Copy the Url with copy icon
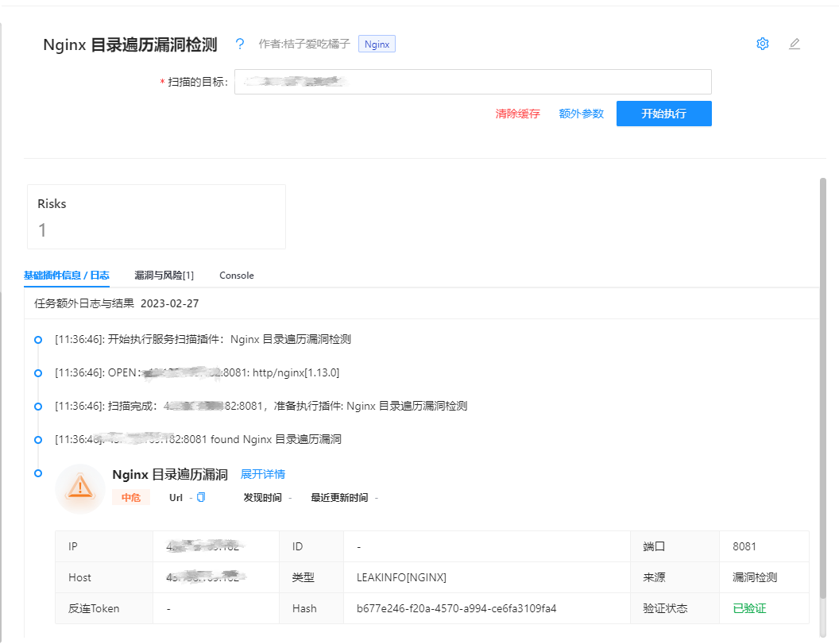 201,497
